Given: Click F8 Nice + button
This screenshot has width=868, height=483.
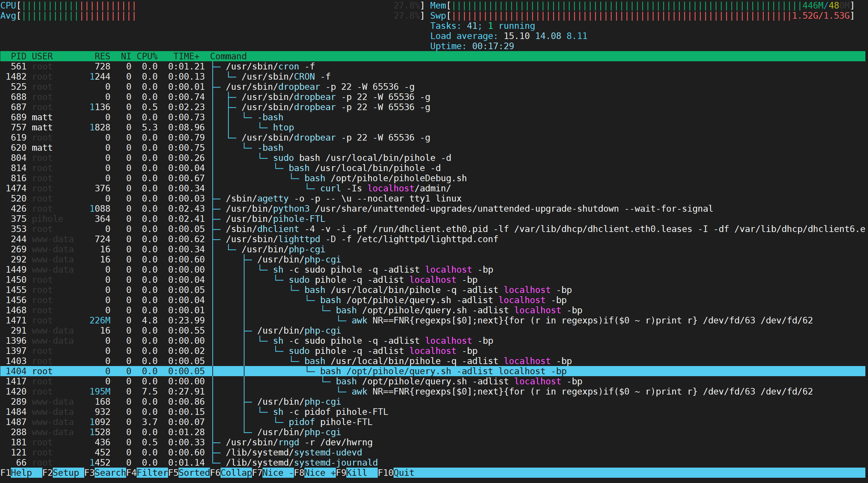Looking at the screenshot, I should tap(315, 473).
